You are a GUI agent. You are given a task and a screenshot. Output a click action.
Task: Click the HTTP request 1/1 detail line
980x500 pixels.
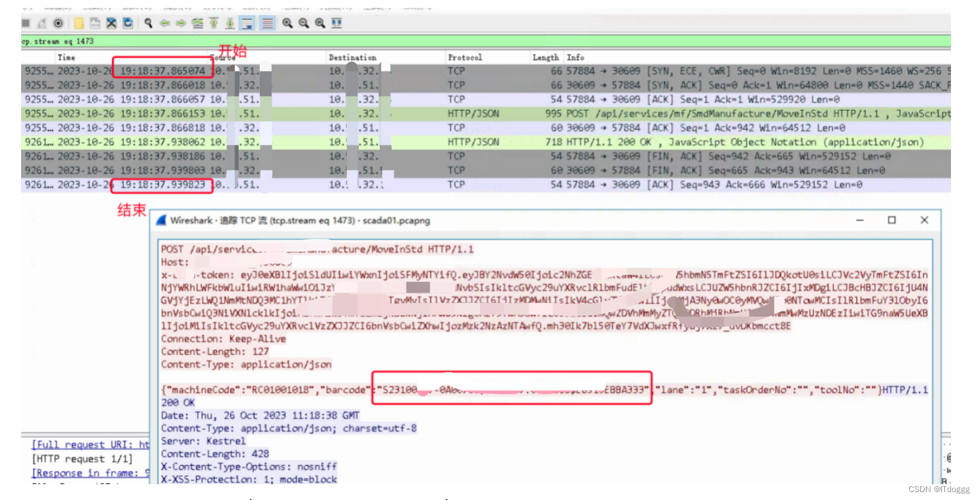coord(82,459)
